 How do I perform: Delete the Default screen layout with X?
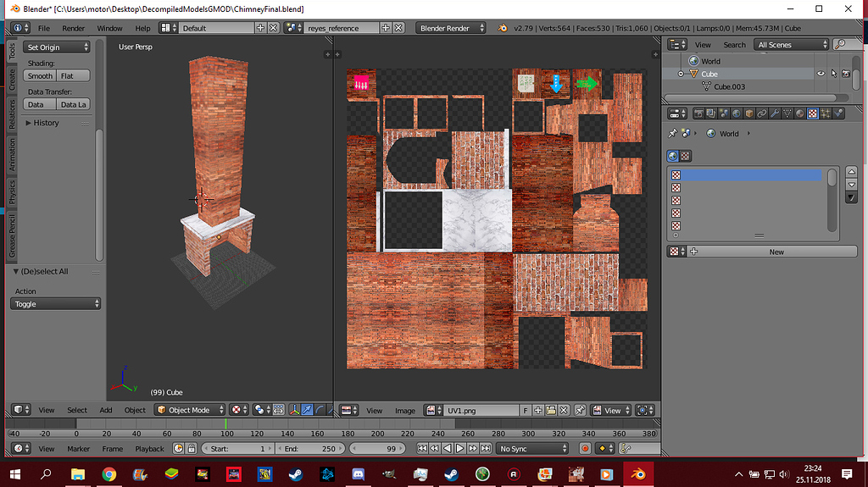(x=274, y=28)
